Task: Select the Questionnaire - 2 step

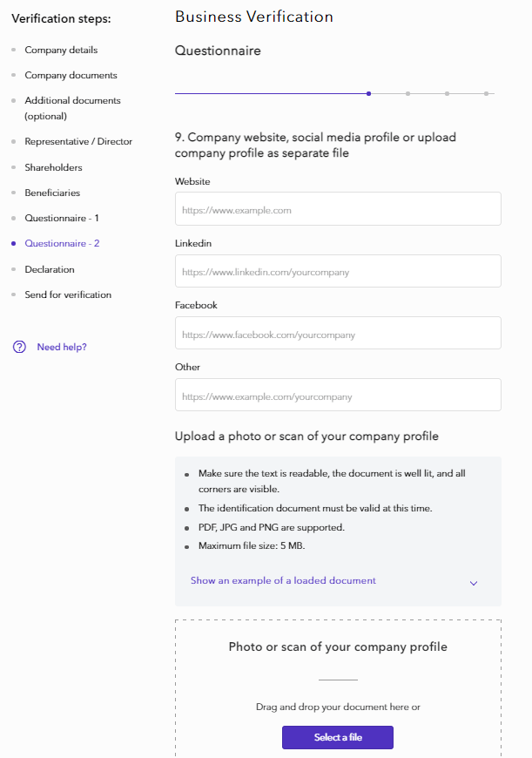Action: click(x=62, y=244)
